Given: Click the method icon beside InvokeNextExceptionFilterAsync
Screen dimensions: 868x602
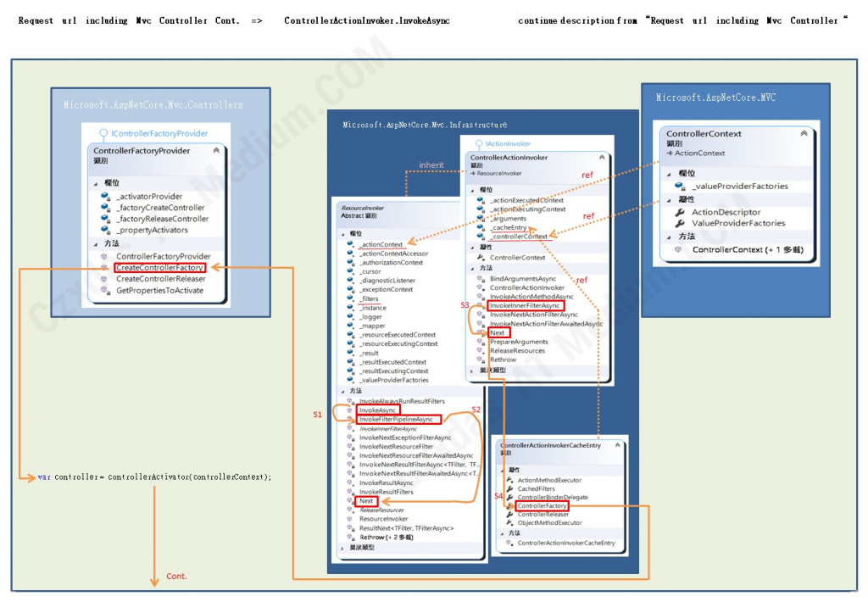Looking at the screenshot, I should click(x=350, y=438).
